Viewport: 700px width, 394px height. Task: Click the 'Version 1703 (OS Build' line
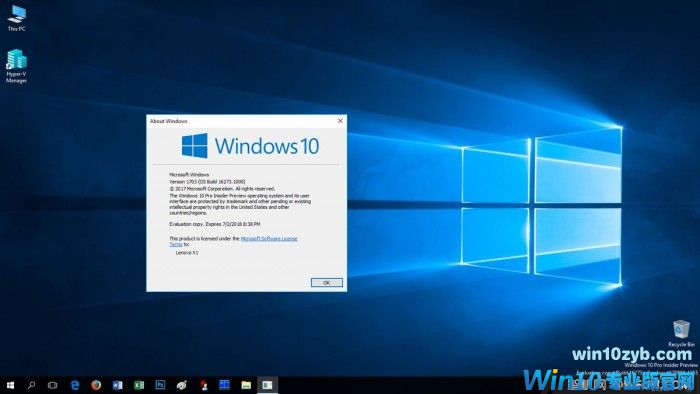(207, 182)
